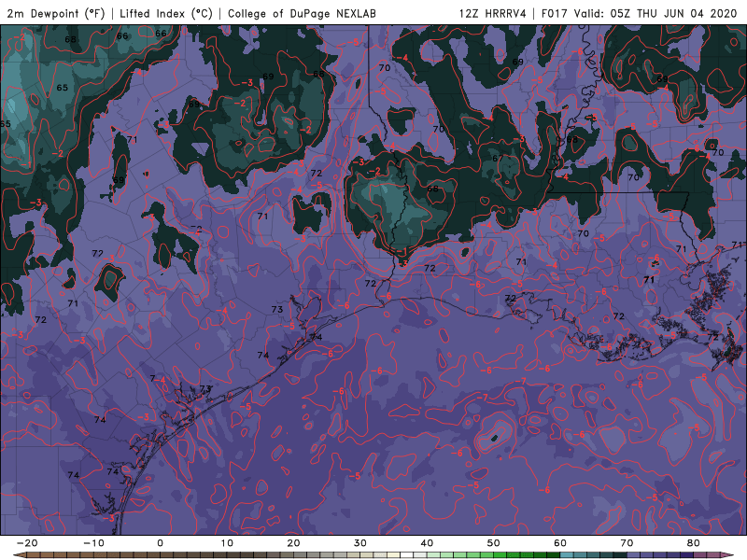
Task: Click the '0' colorbar scale label
Action: coord(160,543)
